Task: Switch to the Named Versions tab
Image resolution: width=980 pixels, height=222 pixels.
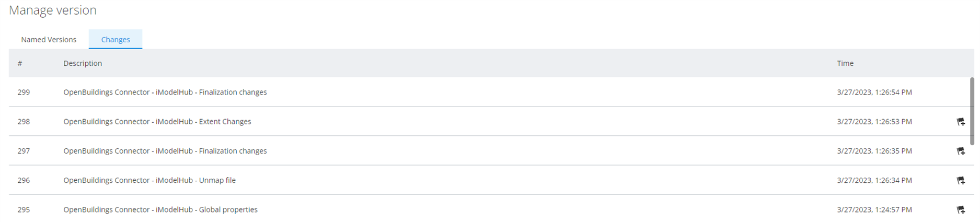Action: 49,40
